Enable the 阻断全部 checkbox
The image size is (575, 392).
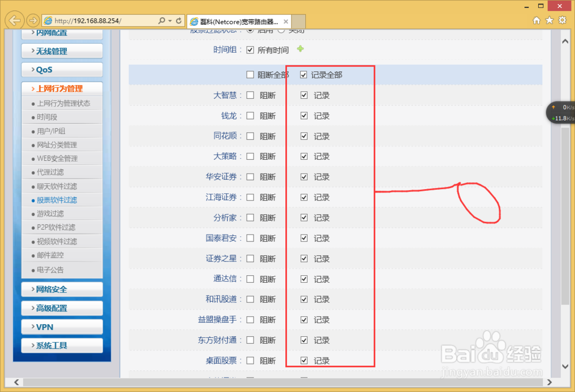point(250,74)
